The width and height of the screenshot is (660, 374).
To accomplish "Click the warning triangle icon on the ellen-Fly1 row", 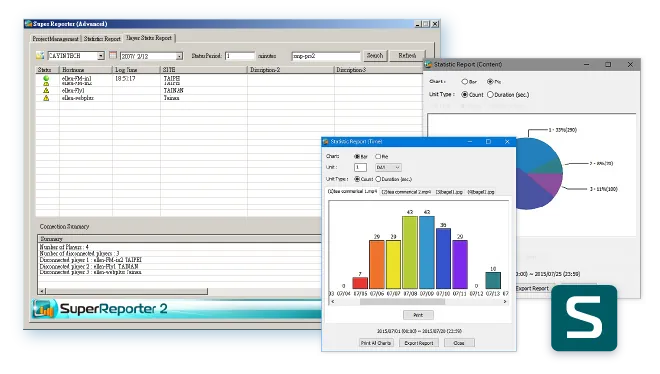I will point(46,90).
